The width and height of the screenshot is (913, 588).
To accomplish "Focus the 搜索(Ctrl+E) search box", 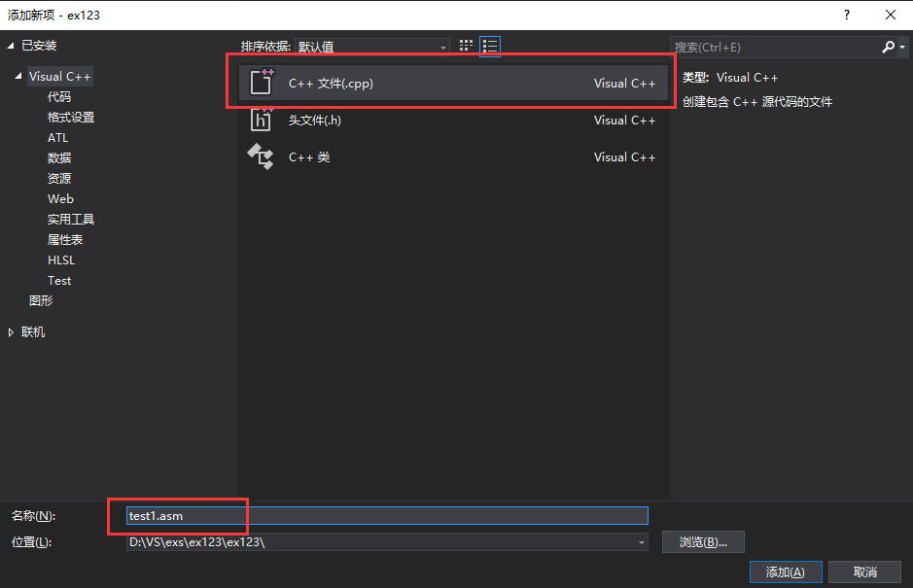I will tap(776, 48).
